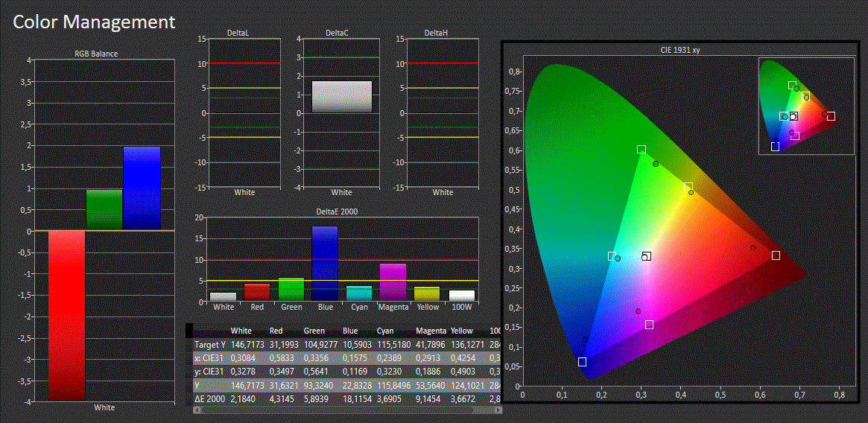Click the 'Color Management' page title
Screen dimensions: 868x423
coord(94,22)
